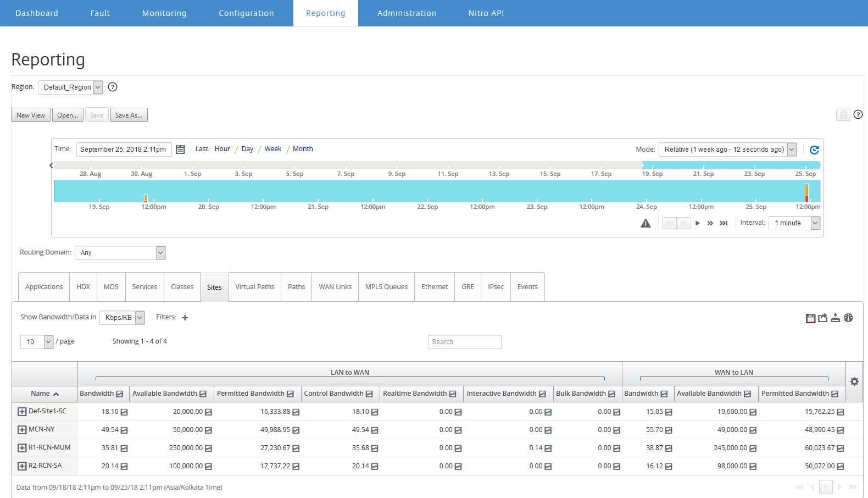Expand the MCN-NY site row
This screenshot has width=868, height=498.
(22, 430)
